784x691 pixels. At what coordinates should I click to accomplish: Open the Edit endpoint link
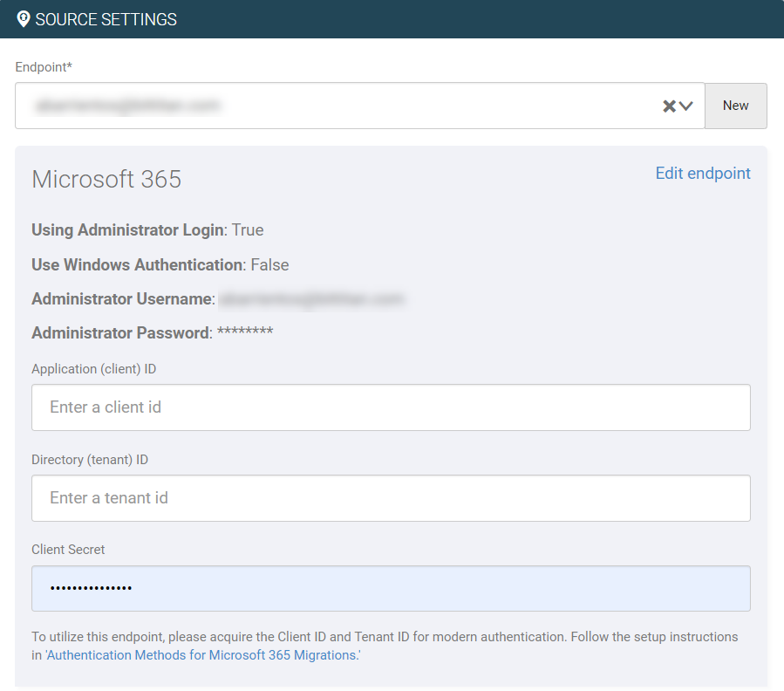tap(702, 173)
